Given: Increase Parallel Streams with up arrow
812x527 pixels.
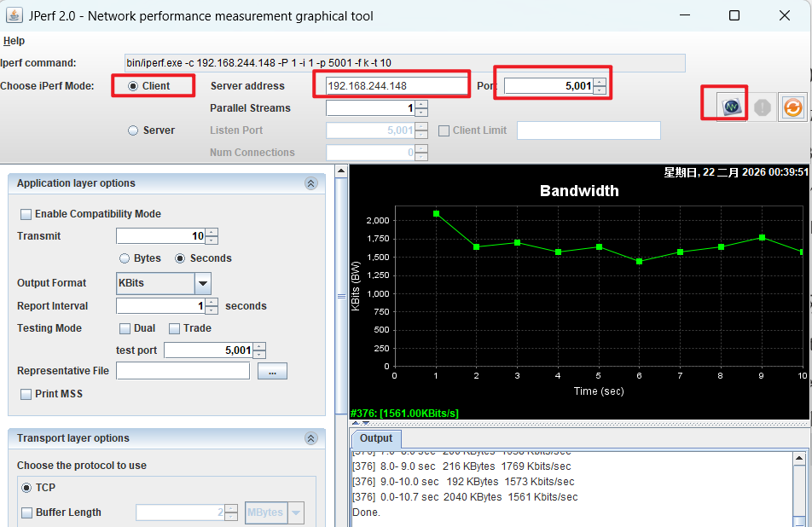Looking at the screenshot, I should (421, 104).
